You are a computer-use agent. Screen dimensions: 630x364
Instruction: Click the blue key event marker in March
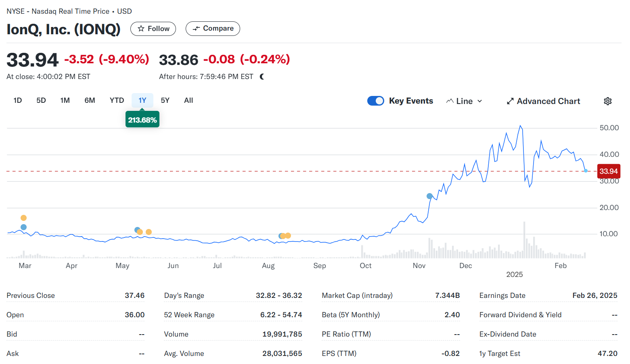tap(23, 227)
